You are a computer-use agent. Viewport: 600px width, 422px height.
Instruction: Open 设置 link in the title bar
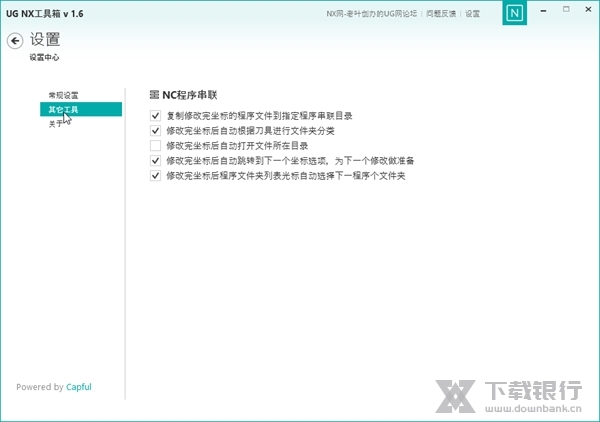(x=472, y=14)
